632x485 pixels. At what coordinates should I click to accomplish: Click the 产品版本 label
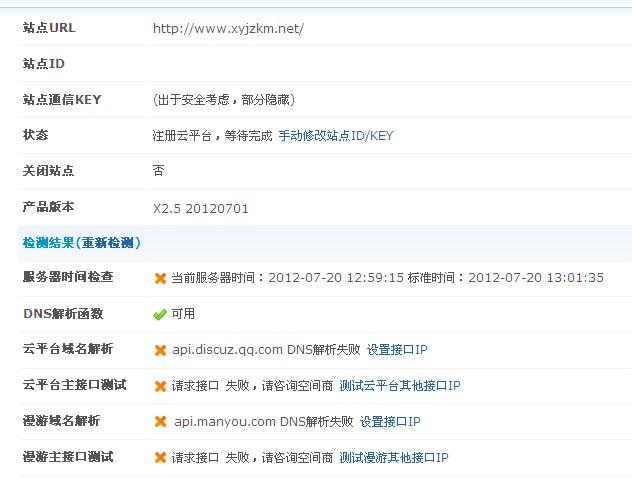48,207
